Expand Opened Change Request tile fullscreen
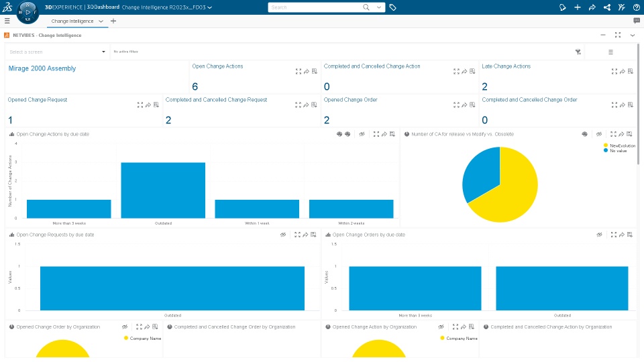Screen dimensions: 644x362 (x=140, y=105)
